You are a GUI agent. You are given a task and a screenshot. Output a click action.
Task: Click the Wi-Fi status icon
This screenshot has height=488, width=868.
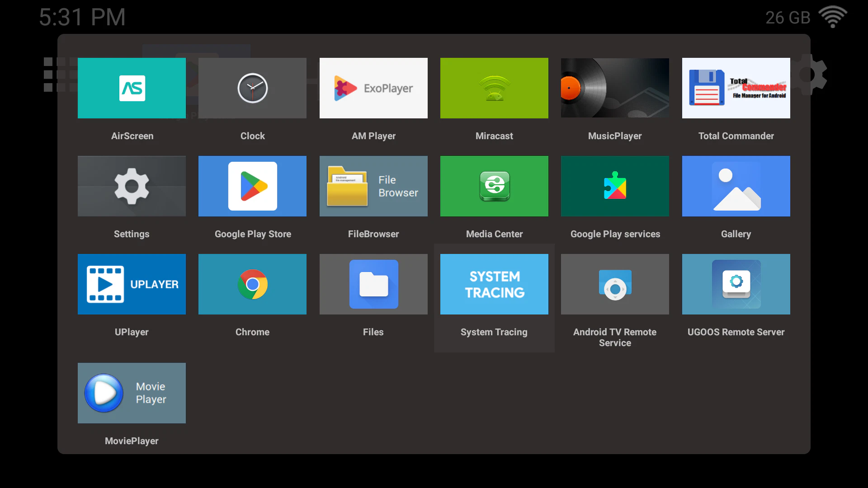[833, 17]
